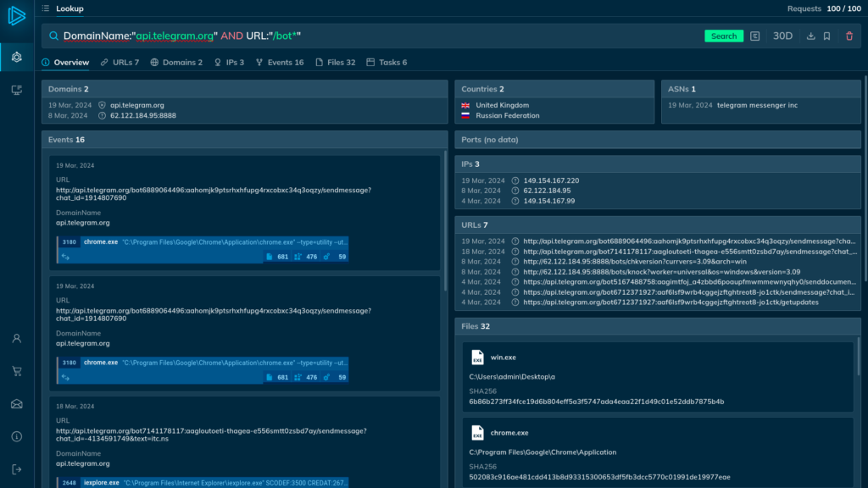This screenshot has height=488, width=868.
Task: Switch to the Files 32 tab
Action: coord(335,63)
